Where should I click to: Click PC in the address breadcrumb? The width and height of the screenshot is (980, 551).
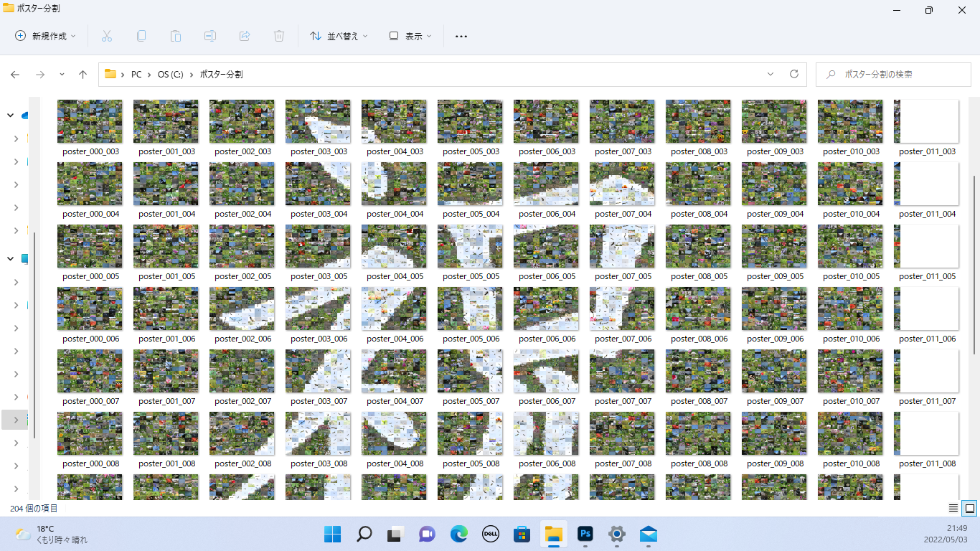[136, 74]
